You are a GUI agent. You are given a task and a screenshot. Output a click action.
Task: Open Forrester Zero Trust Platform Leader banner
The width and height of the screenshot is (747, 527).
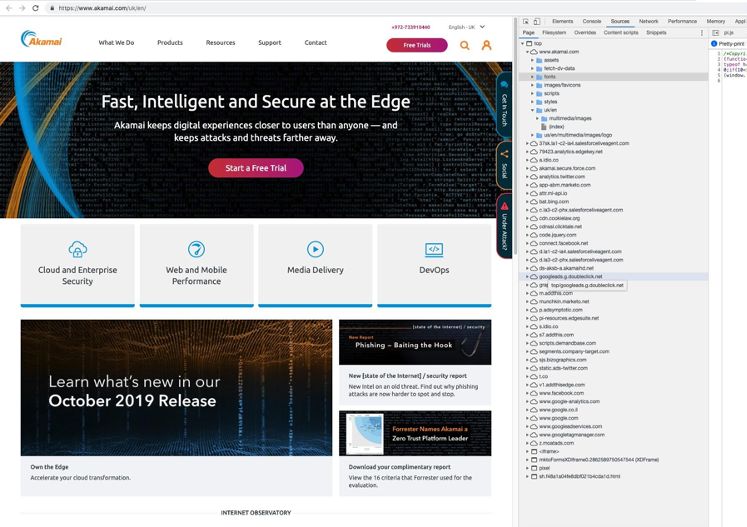(x=415, y=433)
